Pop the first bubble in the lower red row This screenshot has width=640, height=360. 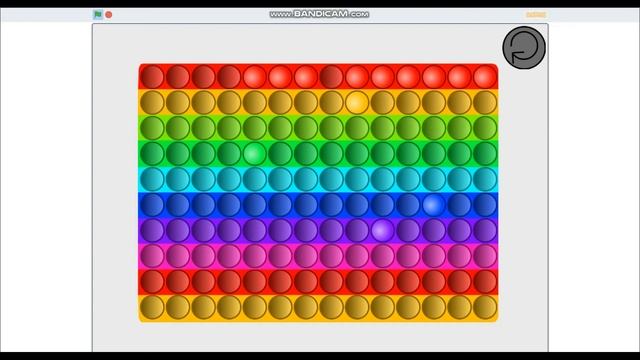152,282
